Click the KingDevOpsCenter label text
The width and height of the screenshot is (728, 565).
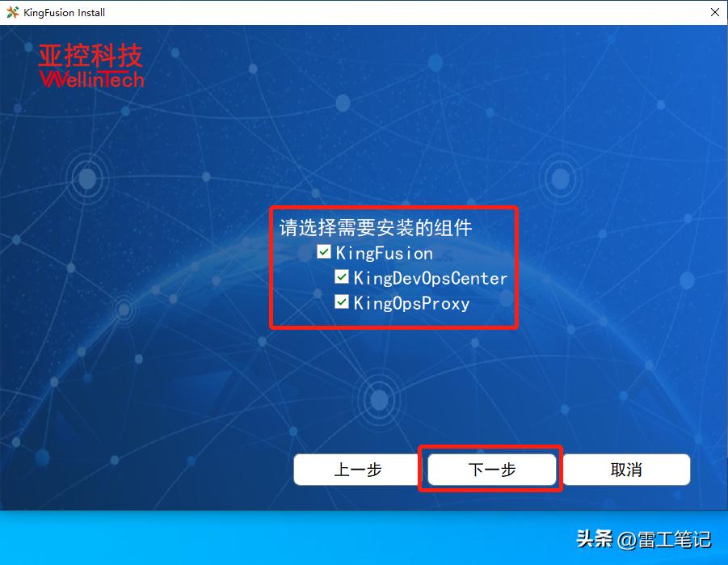[427, 277]
